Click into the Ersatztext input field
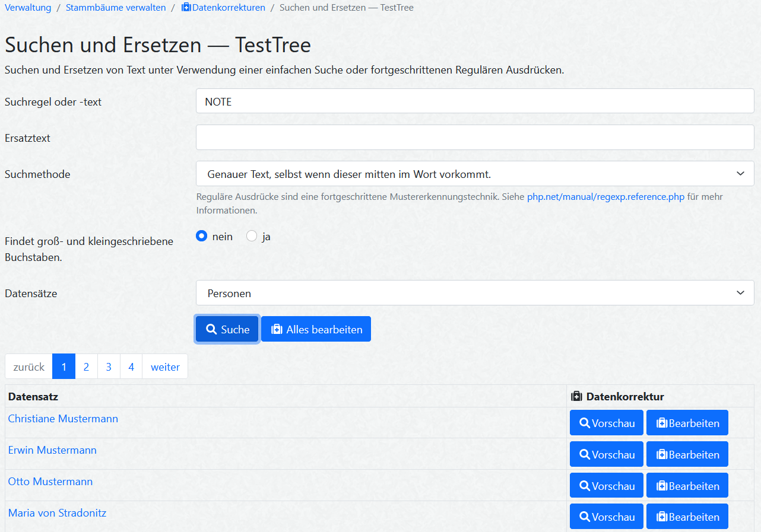Screen dimensions: 761x532 click(x=475, y=138)
